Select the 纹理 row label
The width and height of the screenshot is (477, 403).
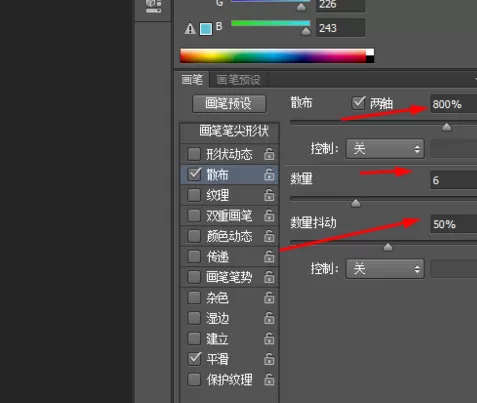pos(217,195)
